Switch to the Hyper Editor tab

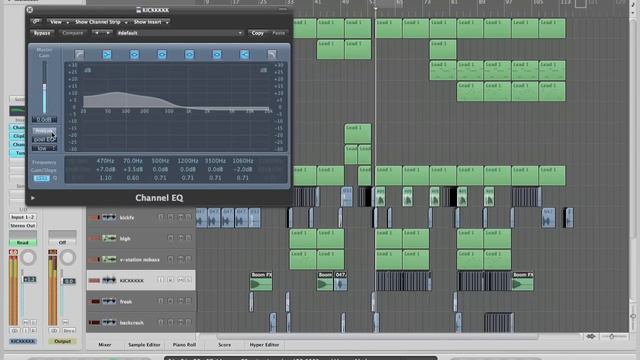(264, 345)
